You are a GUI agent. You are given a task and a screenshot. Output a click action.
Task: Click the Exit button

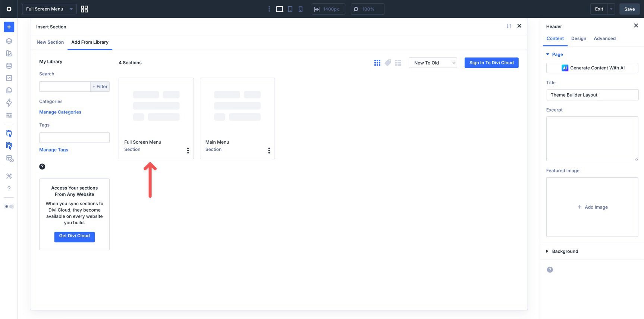point(599,9)
